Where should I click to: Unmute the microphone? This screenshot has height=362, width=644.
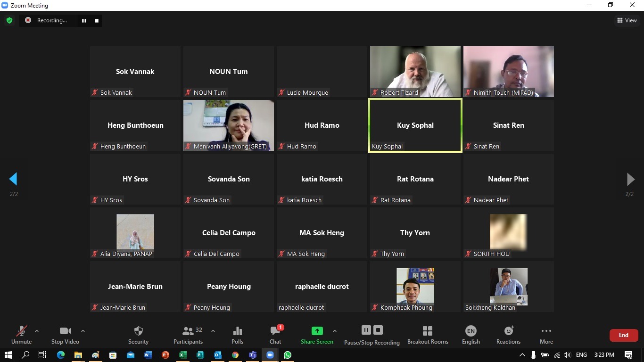[x=21, y=335]
